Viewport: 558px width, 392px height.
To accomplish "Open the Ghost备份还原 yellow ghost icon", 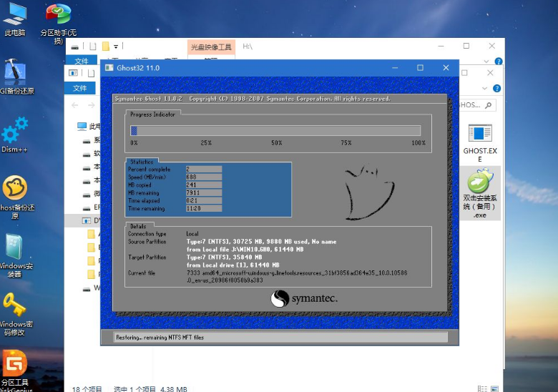I will coord(14,190).
